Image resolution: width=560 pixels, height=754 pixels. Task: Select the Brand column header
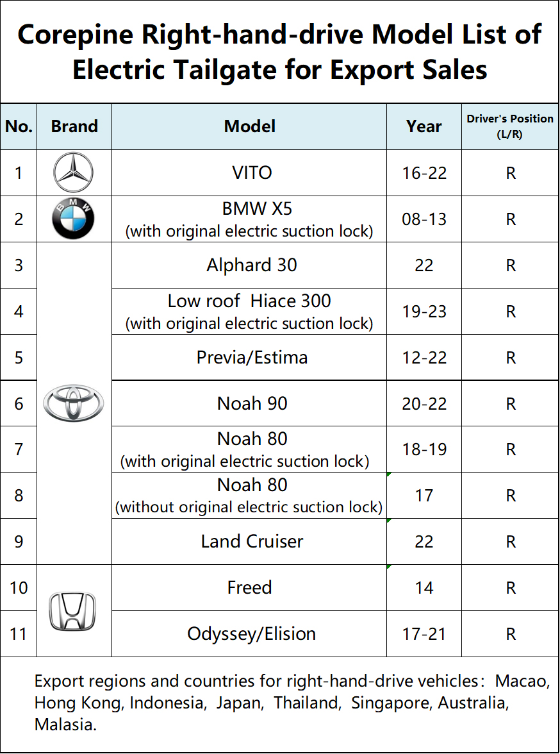click(74, 126)
